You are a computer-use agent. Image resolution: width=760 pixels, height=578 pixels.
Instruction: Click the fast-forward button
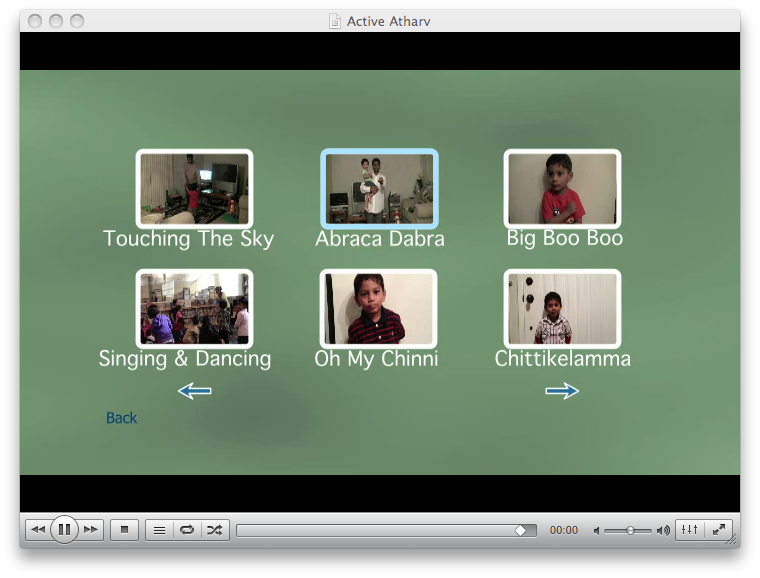coord(91,530)
